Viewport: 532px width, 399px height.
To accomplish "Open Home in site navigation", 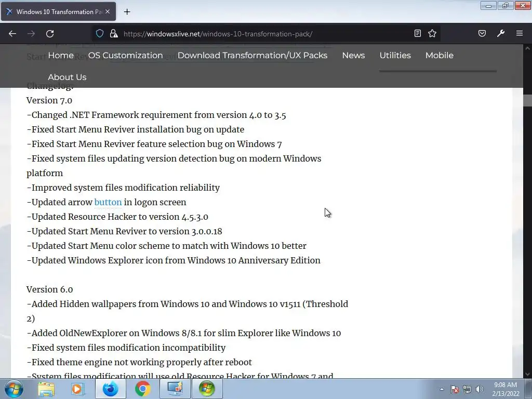I will pyautogui.click(x=61, y=55).
